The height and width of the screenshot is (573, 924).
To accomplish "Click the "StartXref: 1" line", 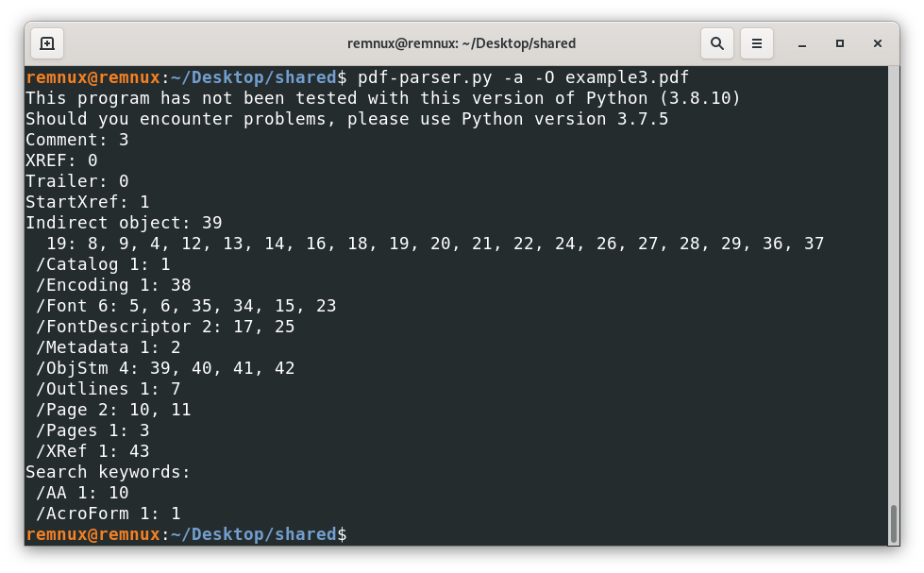I will [x=87, y=202].
